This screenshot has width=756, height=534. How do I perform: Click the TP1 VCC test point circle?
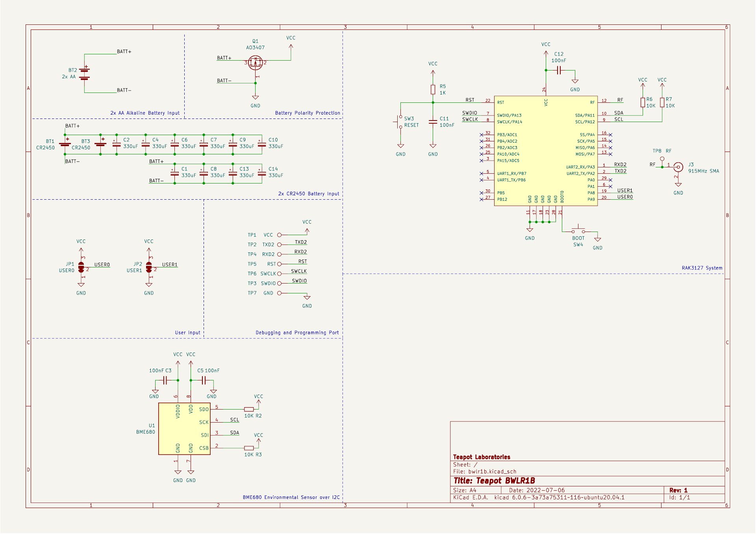pyautogui.click(x=279, y=235)
